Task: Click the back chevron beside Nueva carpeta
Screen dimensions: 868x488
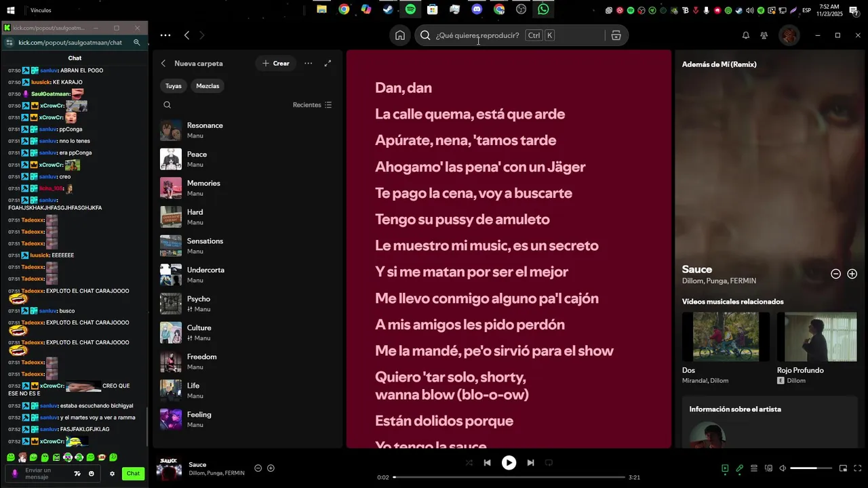Action: click(x=163, y=63)
